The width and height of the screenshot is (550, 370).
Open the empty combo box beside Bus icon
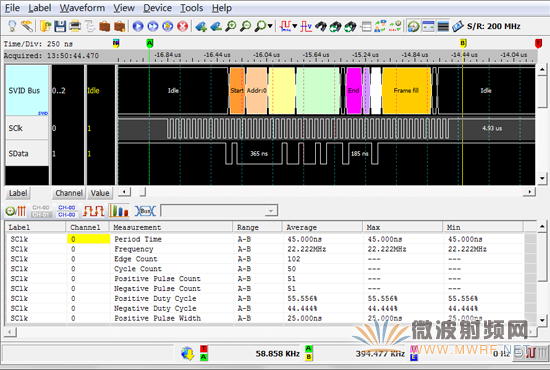coord(219,211)
